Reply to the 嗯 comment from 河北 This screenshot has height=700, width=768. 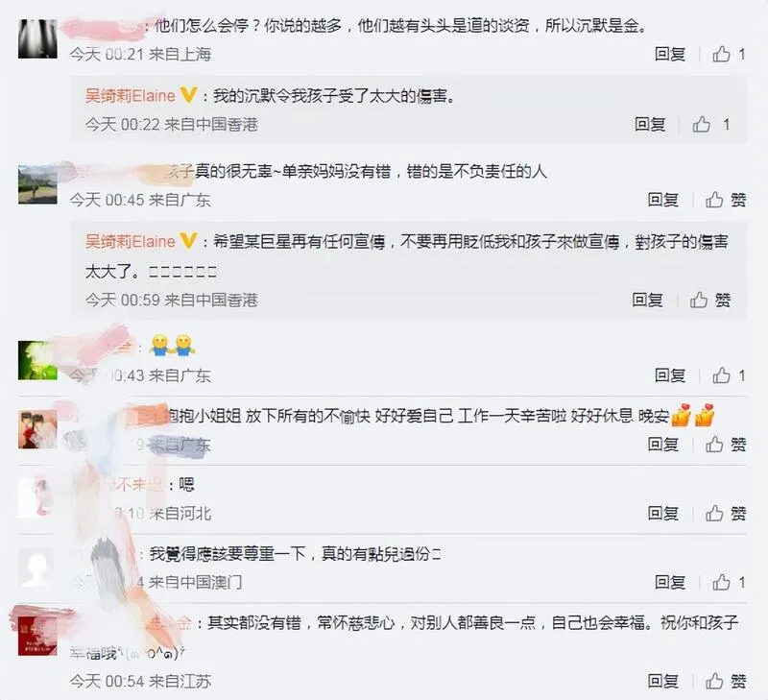[662, 513]
